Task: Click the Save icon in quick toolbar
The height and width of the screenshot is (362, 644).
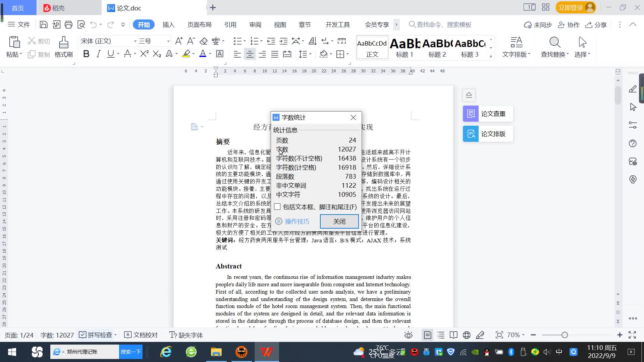Action: [x=44, y=24]
